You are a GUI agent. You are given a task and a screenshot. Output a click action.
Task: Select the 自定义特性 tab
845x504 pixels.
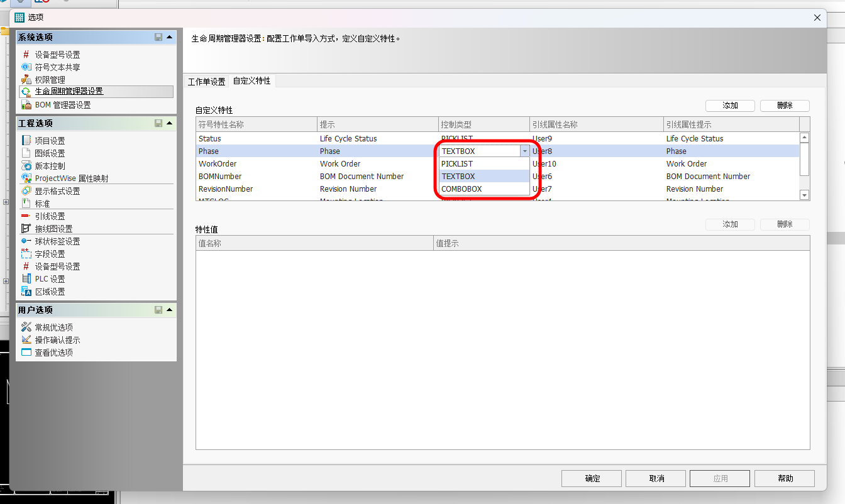point(252,81)
